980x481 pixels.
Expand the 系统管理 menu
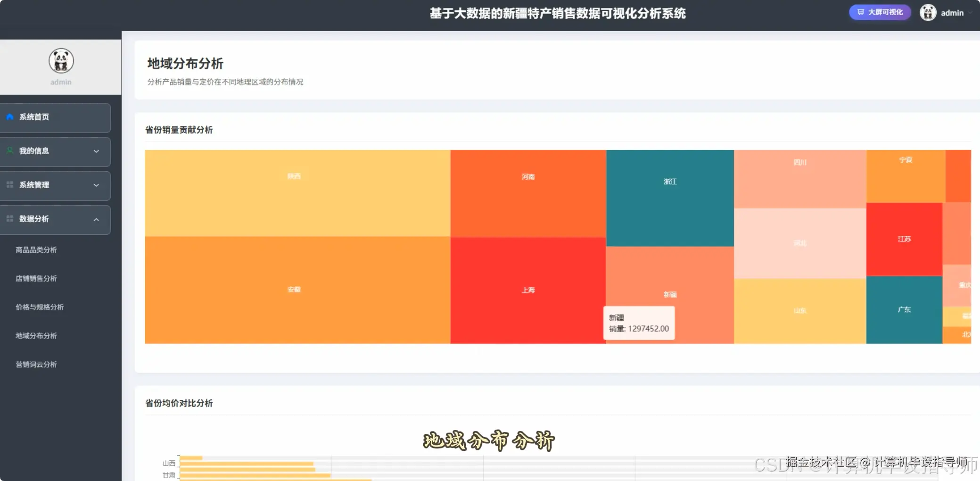pyautogui.click(x=55, y=185)
